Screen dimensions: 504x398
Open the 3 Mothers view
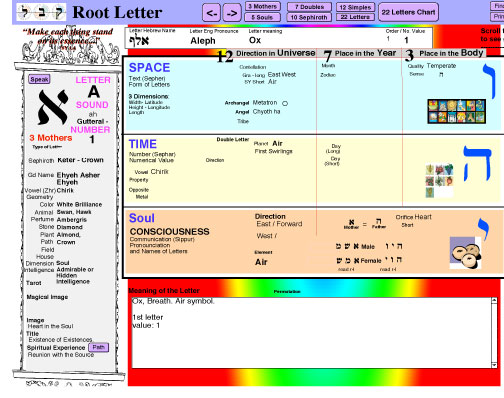tap(263, 6)
